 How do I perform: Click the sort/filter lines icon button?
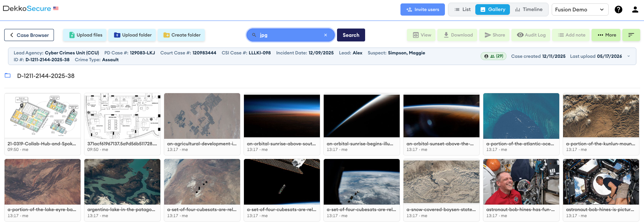click(631, 35)
